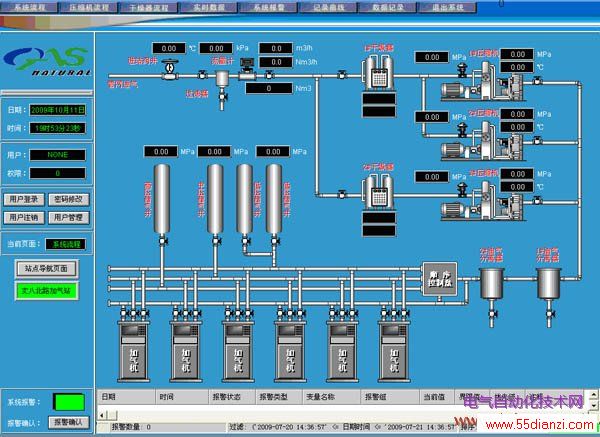Select the 1# 干燥器 dryer icon
This screenshot has width=600, height=437.
click(x=378, y=72)
